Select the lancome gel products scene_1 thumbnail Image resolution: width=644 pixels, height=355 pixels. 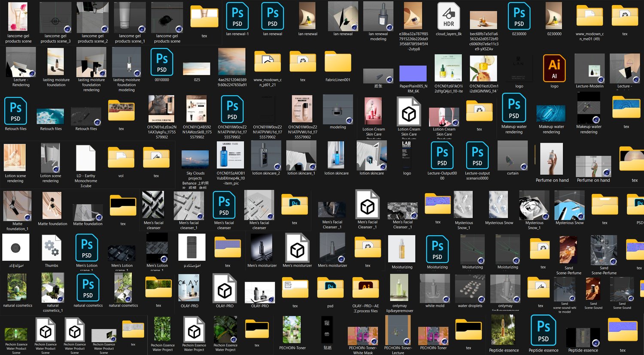coord(130,17)
